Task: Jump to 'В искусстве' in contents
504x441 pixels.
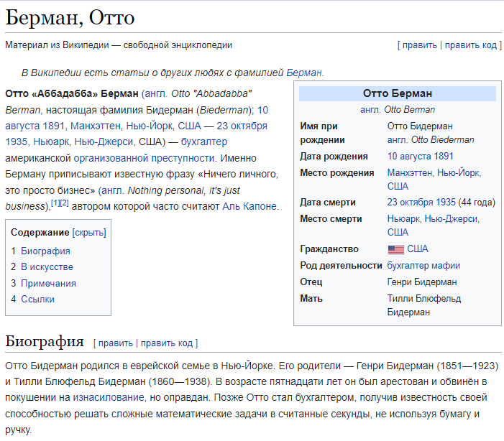Action: (47, 267)
